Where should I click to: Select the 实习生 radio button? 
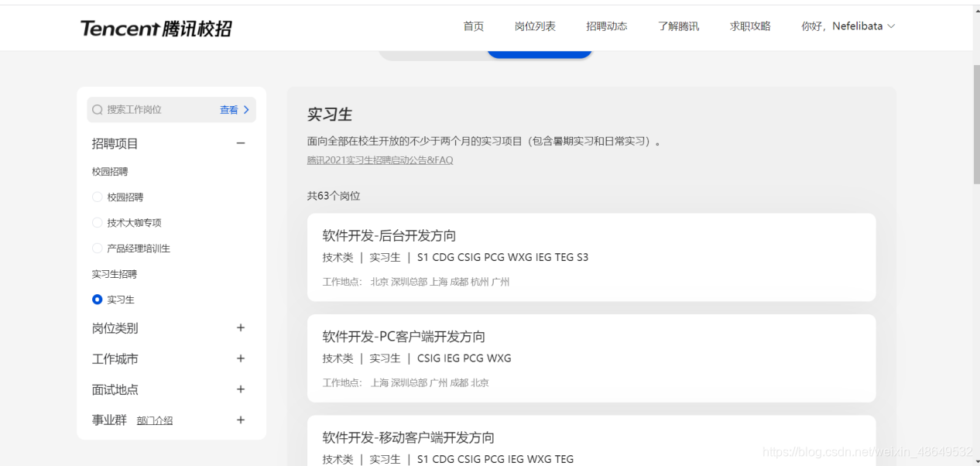coord(97,300)
